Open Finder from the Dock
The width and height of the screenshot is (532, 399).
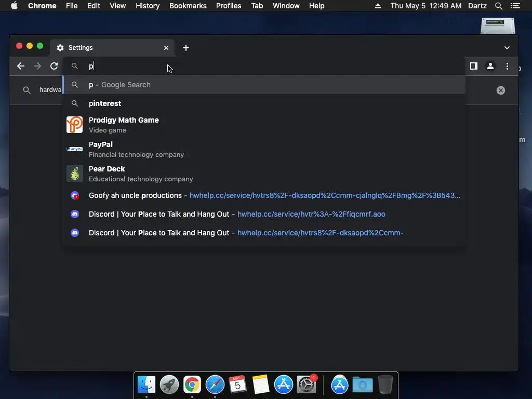(x=146, y=384)
